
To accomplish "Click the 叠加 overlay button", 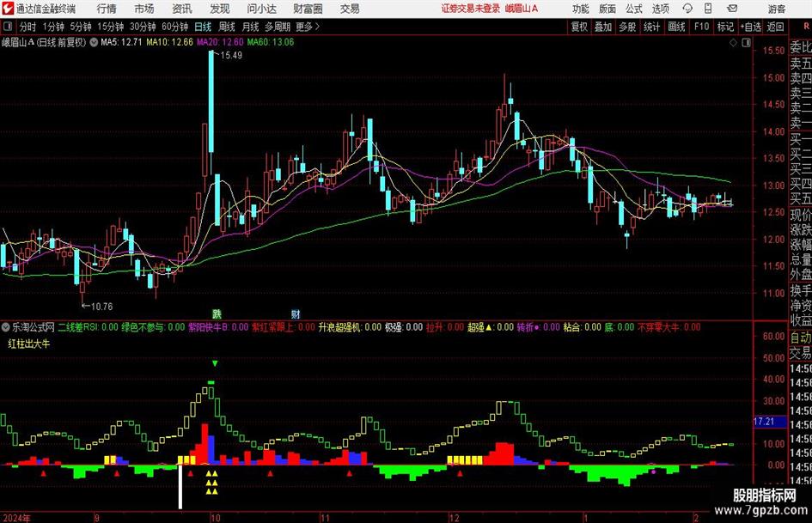I will click(x=603, y=27).
